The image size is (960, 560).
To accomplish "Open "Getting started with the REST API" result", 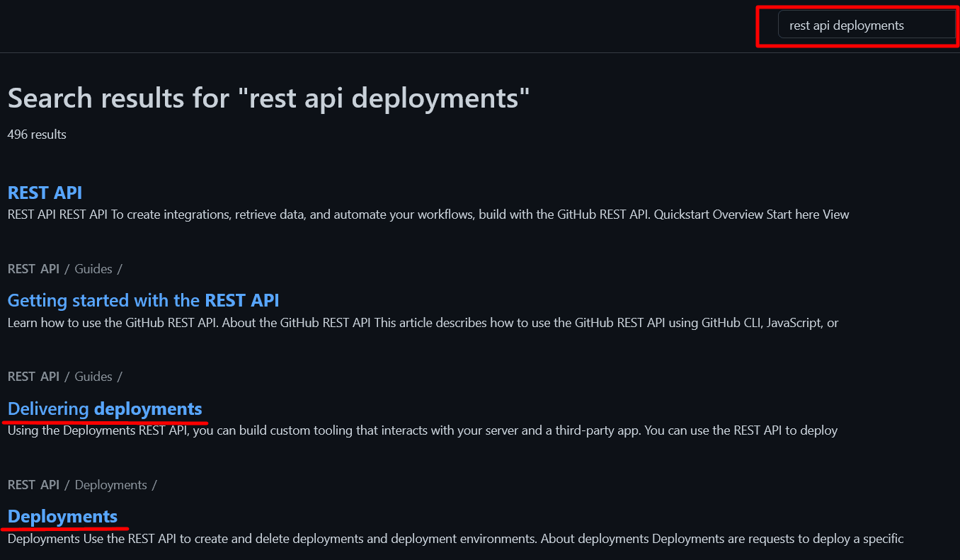I will click(x=143, y=300).
